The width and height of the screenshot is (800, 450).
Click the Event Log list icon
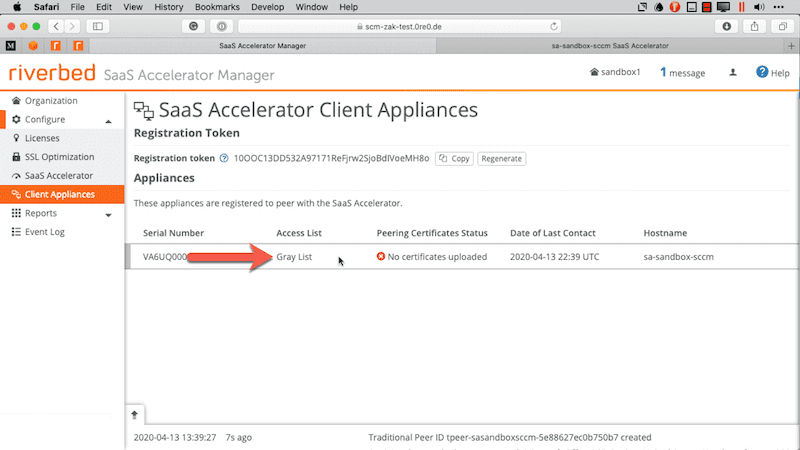tap(16, 232)
